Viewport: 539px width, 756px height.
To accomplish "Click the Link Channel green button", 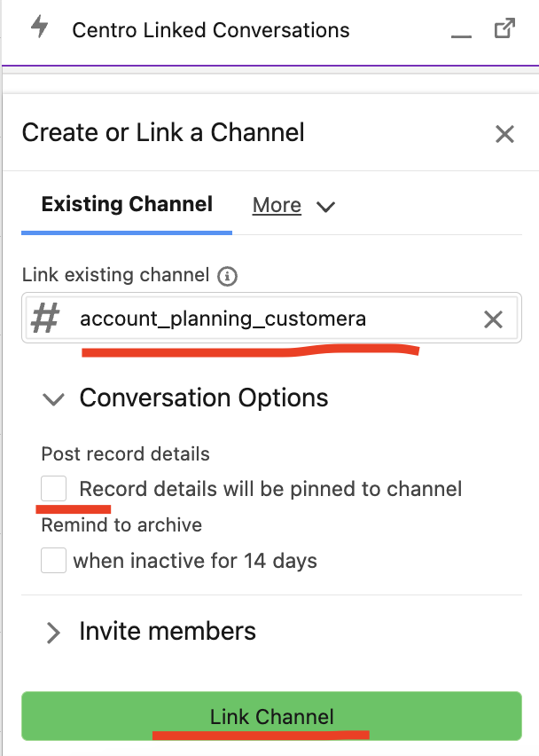I will [x=271, y=716].
